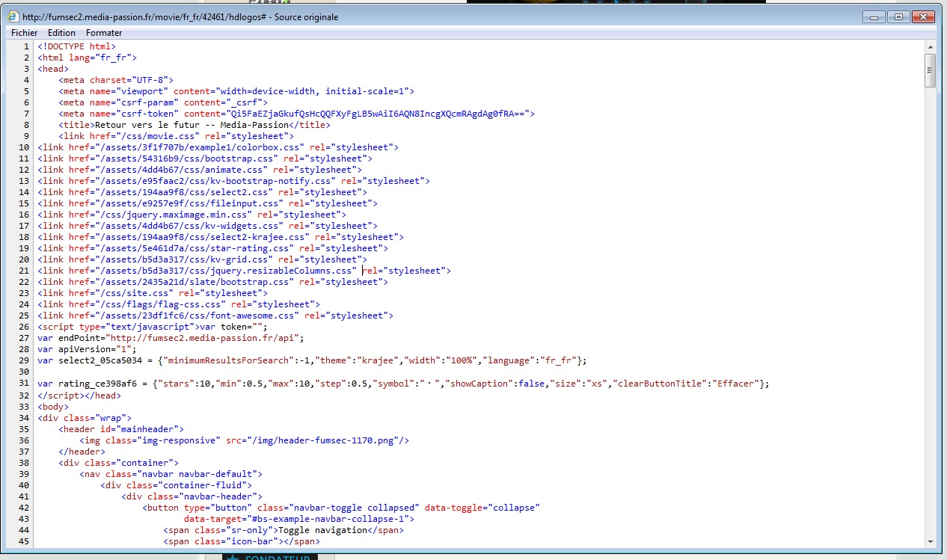Click the button navbar-toggle collapsed line
Image resolution: width=947 pixels, height=560 pixels.
point(341,508)
